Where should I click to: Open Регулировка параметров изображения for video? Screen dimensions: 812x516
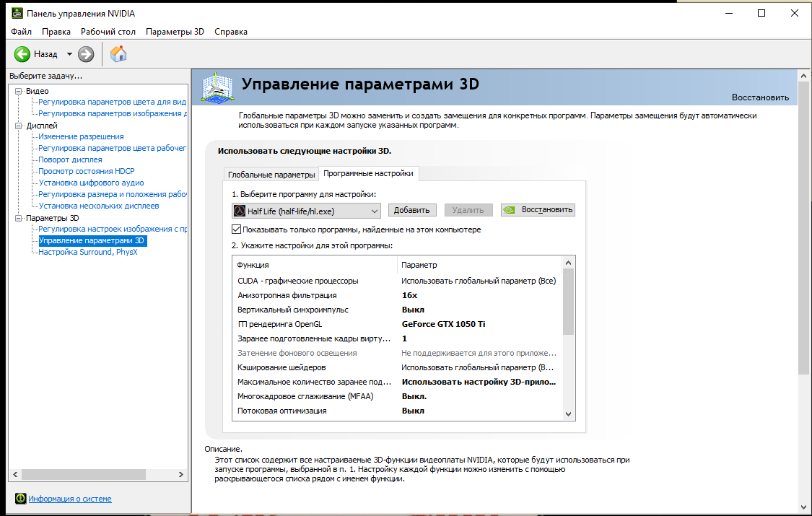tap(113, 113)
